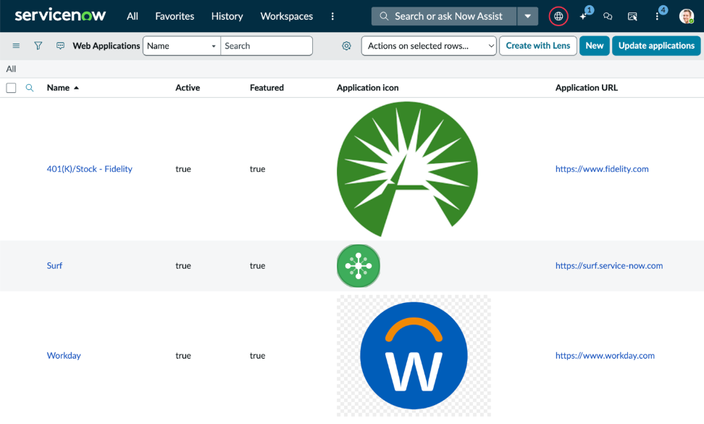Image resolution: width=704 pixels, height=424 pixels.
Task: Click Featured value true in Fidelity row
Action: pyautogui.click(x=257, y=169)
